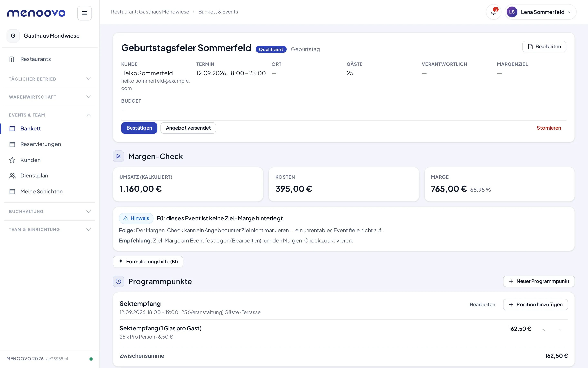Screen dimensions: 588x368
Task: Move Sektempfang position up arrow
Action: (x=543, y=330)
